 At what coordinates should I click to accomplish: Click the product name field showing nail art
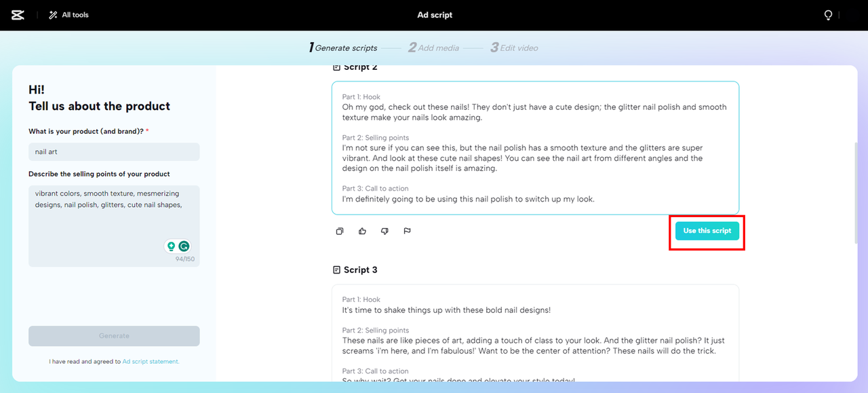click(x=113, y=151)
